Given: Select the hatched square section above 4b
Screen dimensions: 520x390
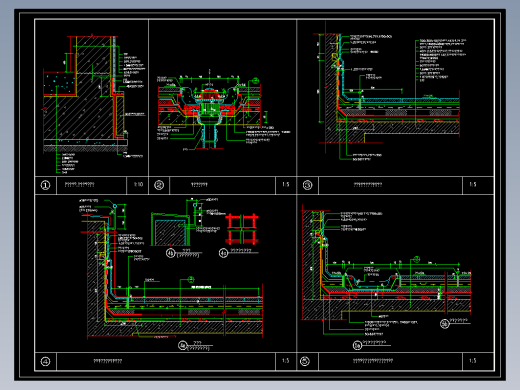Looking at the screenshot, I should point(170,232).
